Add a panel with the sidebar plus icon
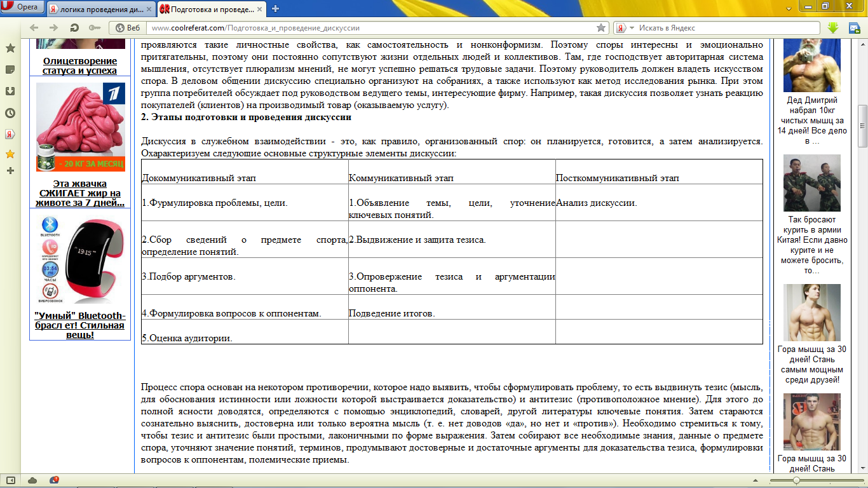This screenshot has height=488, width=868. point(10,171)
